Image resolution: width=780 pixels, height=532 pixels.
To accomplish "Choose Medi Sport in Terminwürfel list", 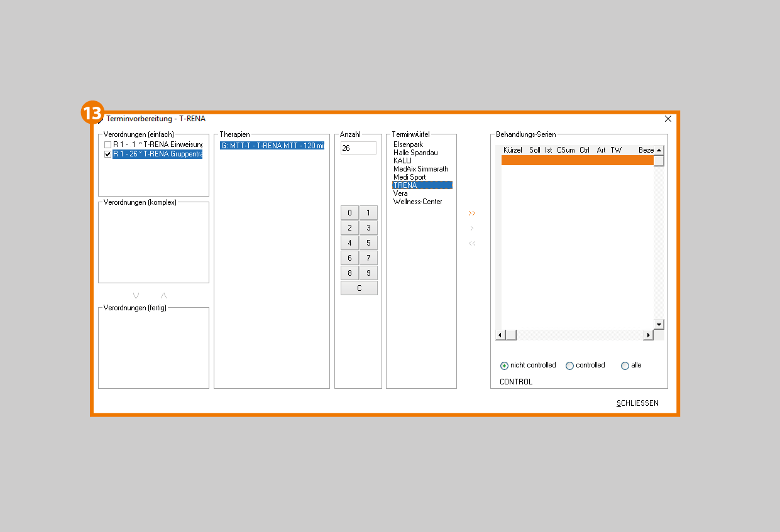I will click(x=409, y=177).
